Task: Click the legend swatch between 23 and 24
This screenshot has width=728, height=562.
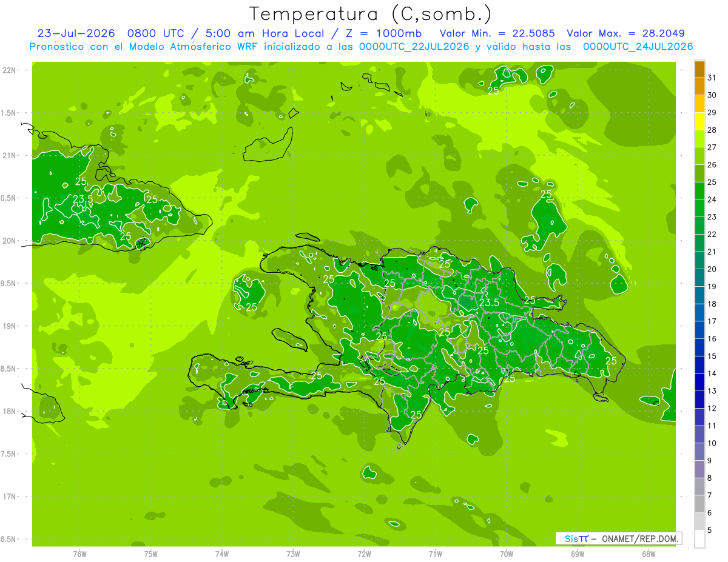Action: click(x=699, y=209)
